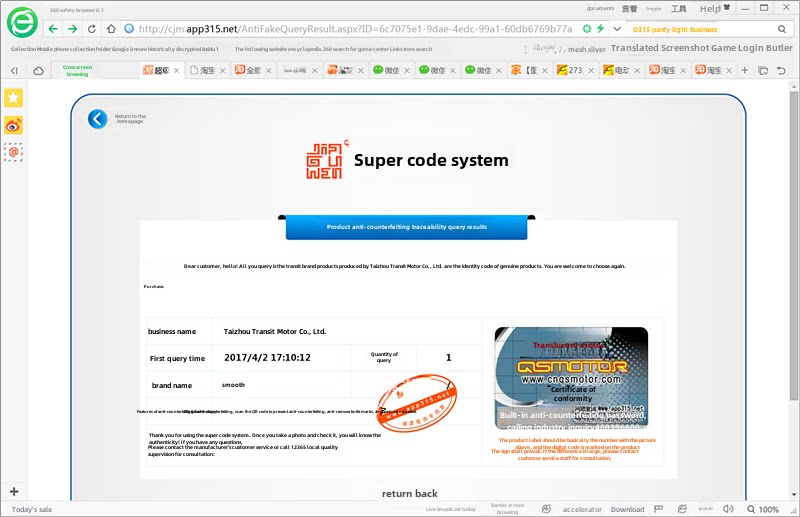Click the IE compatibility icon in status bar
Image resolution: width=800 pixels, height=517 pixels.
pyautogui.click(x=682, y=509)
